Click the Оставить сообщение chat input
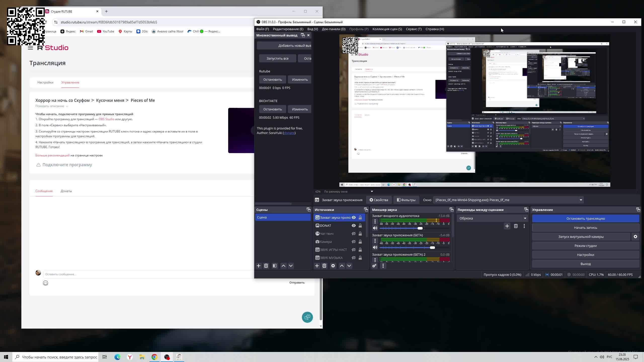Image resolution: width=644 pixels, height=362 pixels. coord(148,274)
